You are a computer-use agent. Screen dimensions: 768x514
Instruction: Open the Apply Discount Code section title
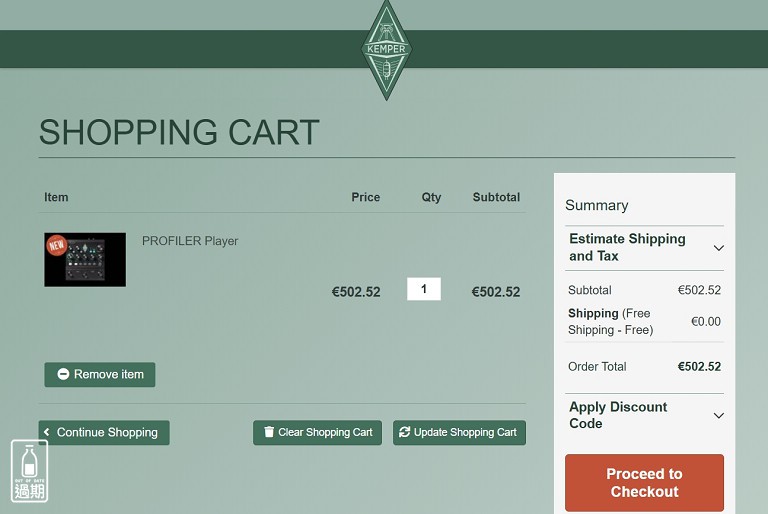(x=618, y=415)
